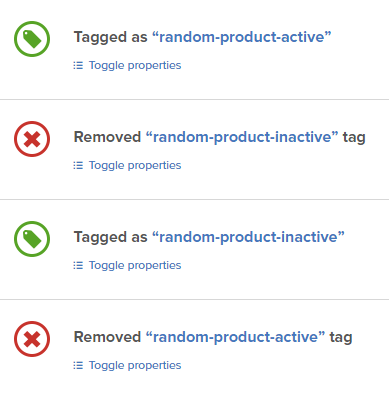Click the green tag icon for random-product-inactive

[x=32, y=239]
